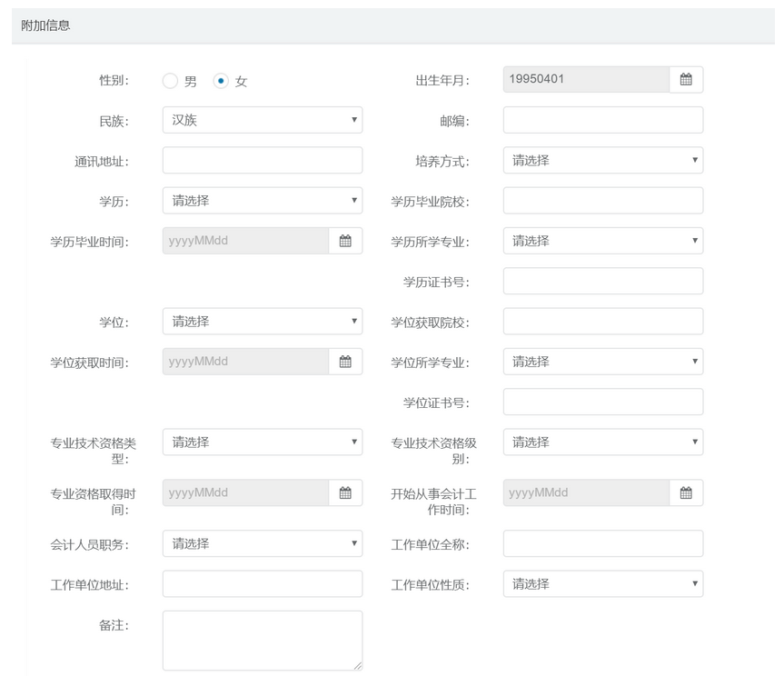Open the 学历 dropdown
This screenshot has height=676, width=784.
pos(263,201)
